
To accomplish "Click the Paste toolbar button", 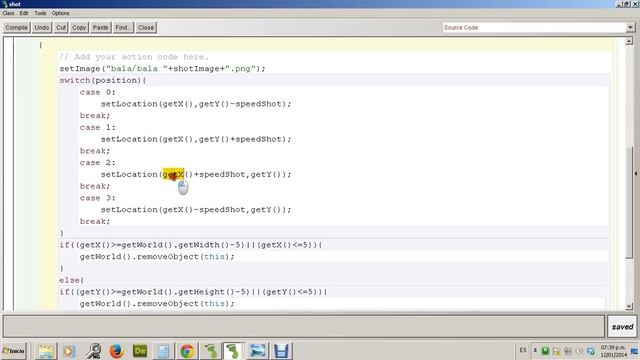I will [x=100, y=27].
